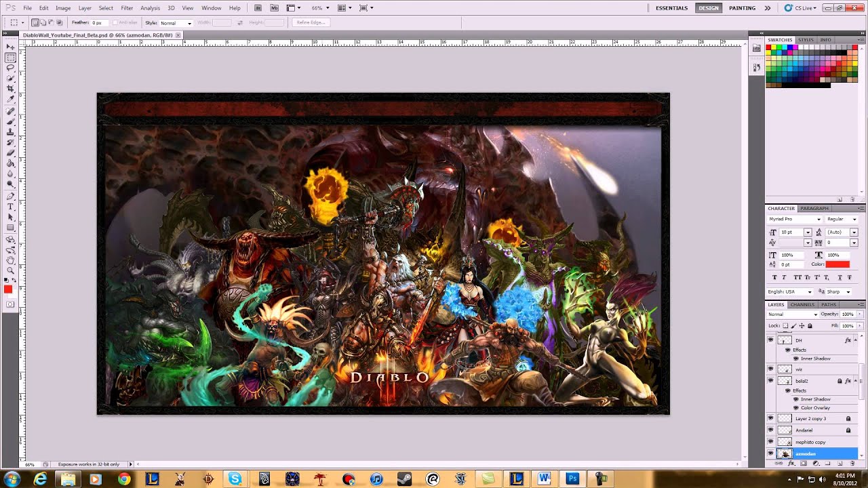This screenshot has width=868, height=488.
Task: Launch Adobe Bridge from application bar
Action: click(x=258, y=8)
